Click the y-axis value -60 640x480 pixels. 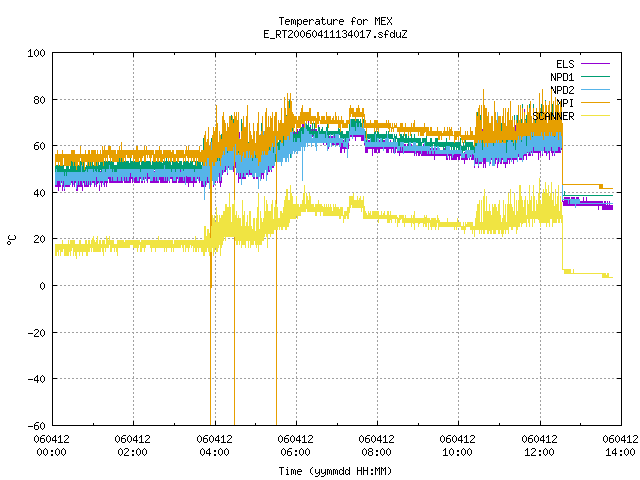(x=36, y=426)
